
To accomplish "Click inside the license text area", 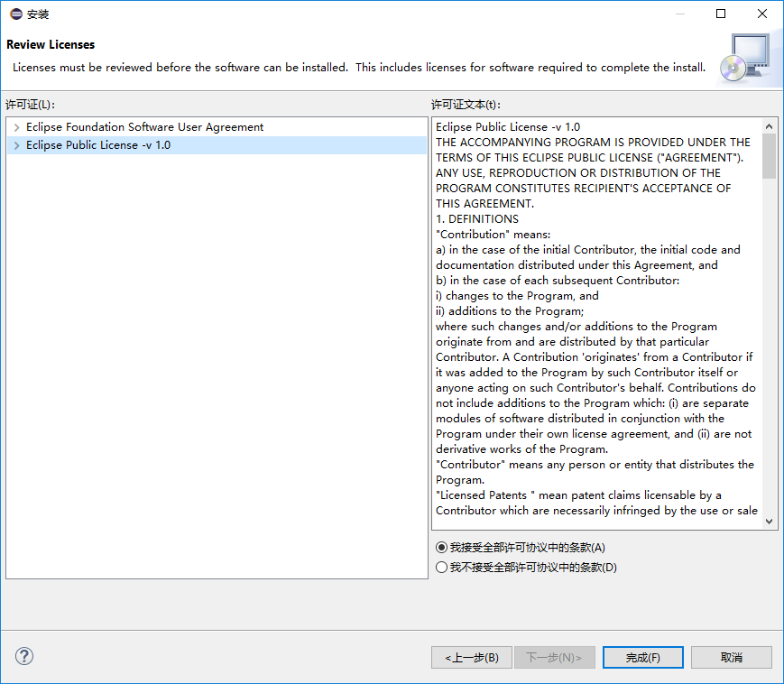I will pos(597,323).
